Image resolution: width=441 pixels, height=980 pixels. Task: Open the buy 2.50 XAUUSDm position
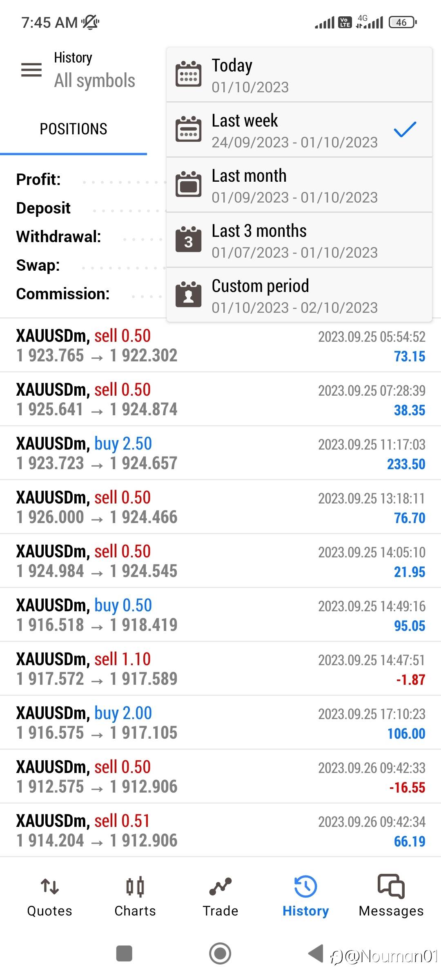[x=220, y=453]
